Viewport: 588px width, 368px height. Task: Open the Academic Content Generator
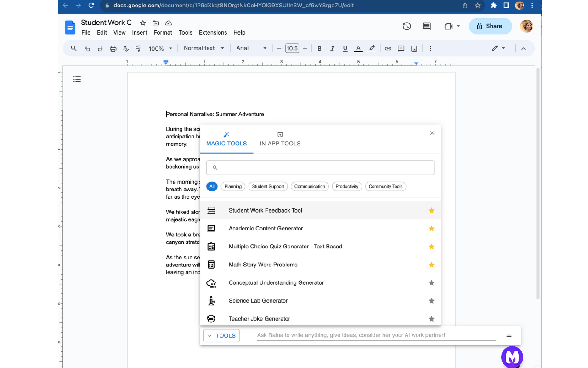tap(320, 229)
